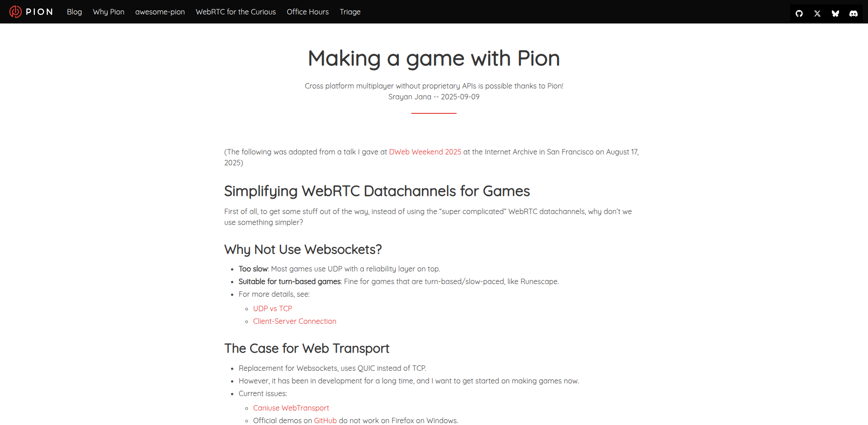Follow the GitHub link in demos bullet

click(325, 420)
